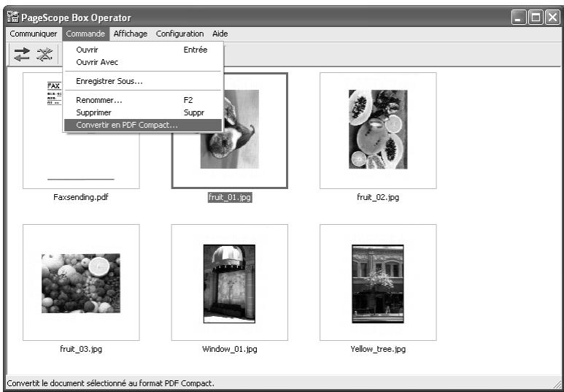This screenshot has height=392, width=564.
Task: Select the Yellow_tree.jpg thumbnail
Action: click(378, 283)
